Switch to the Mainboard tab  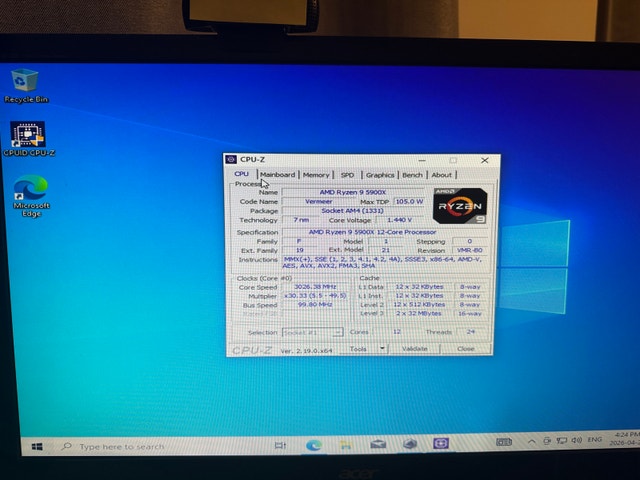click(x=278, y=175)
